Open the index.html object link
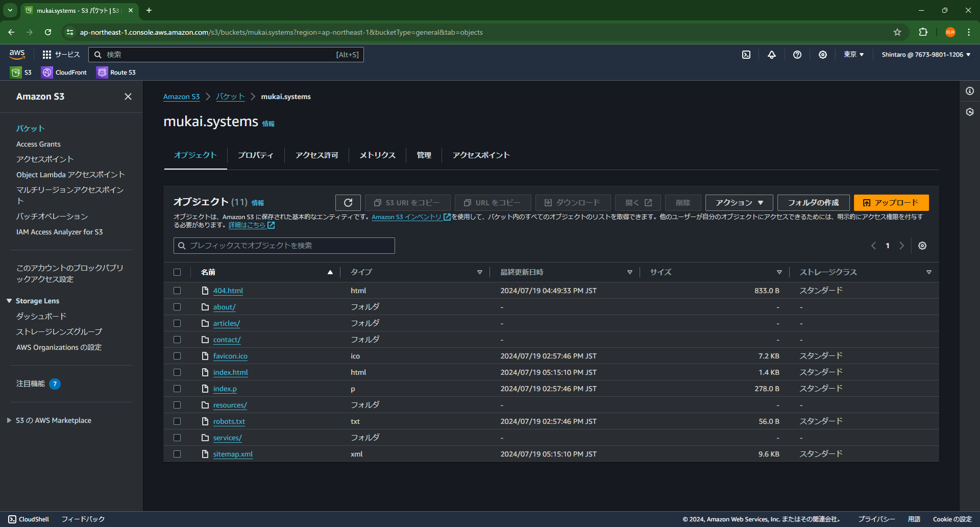The image size is (980, 527). point(231,372)
